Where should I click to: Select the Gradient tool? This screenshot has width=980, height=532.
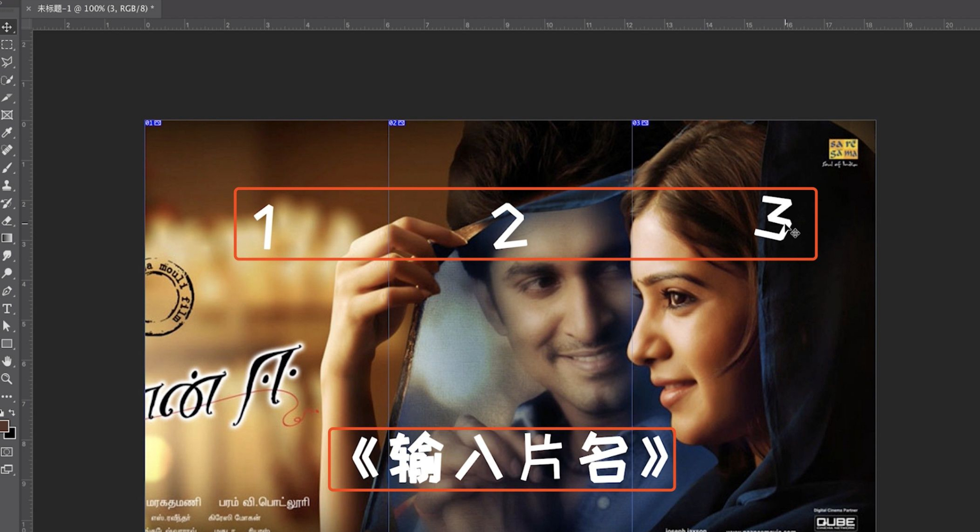pos(7,238)
